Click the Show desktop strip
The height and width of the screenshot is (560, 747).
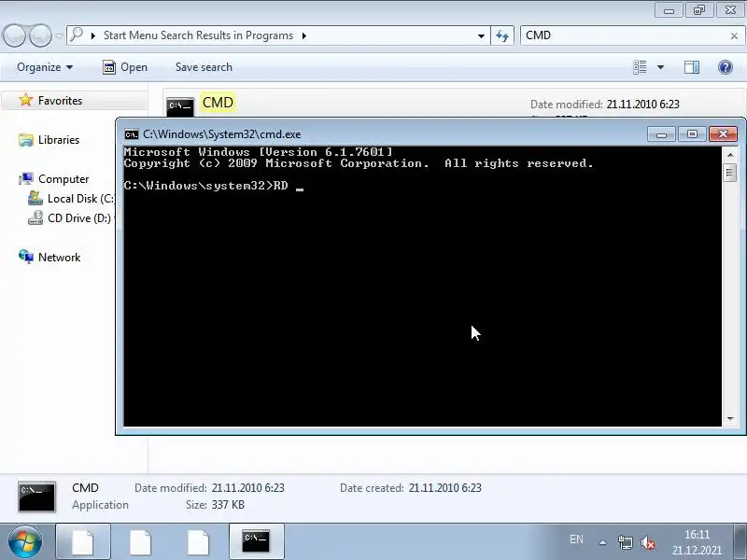740,541
